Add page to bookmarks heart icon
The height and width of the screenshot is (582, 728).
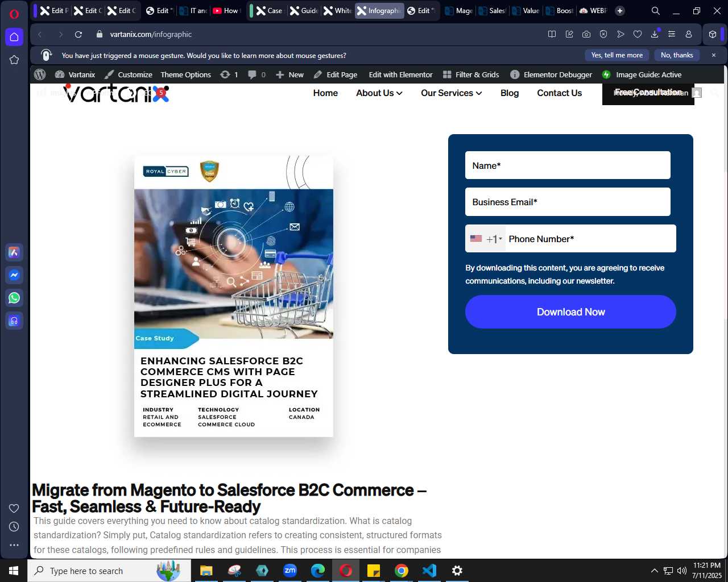tap(638, 35)
